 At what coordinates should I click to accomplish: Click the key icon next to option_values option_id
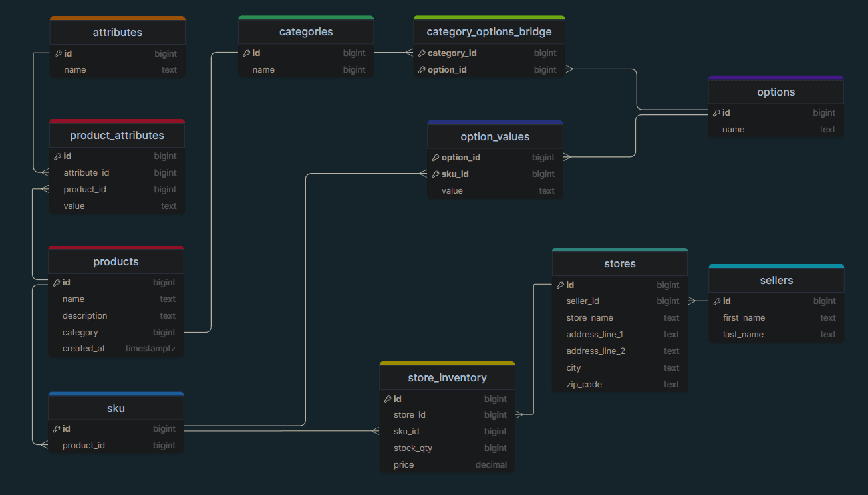click(x=436, y=158)
